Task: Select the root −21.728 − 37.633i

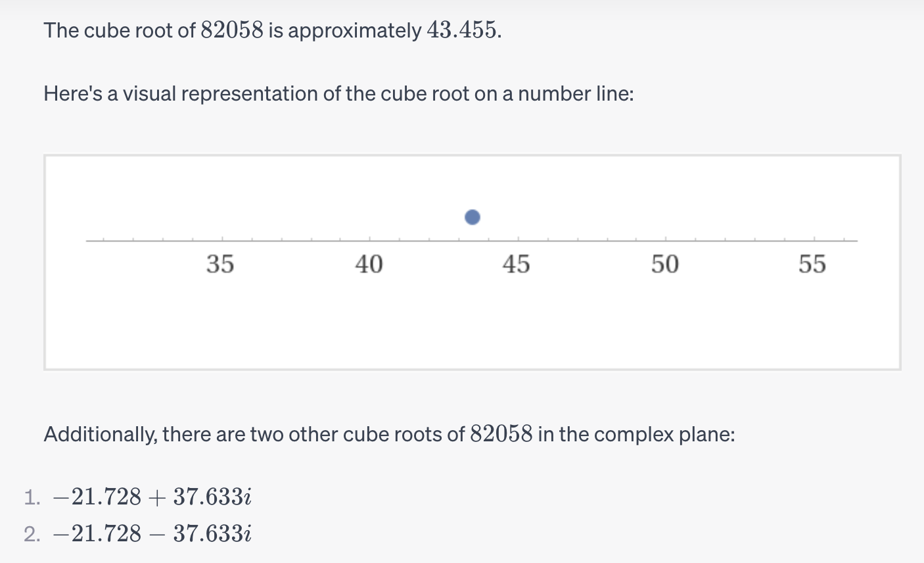Action: point(152,533)
